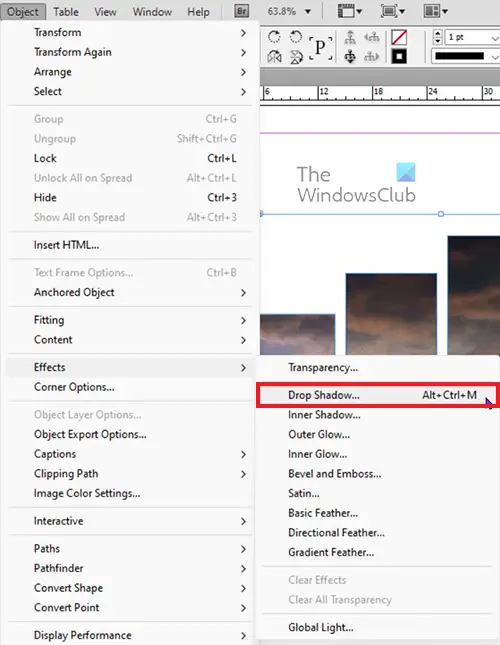
Task: Decrease stroke weight with down stepper
Action: pyautogui.click(x=438, y=41)
